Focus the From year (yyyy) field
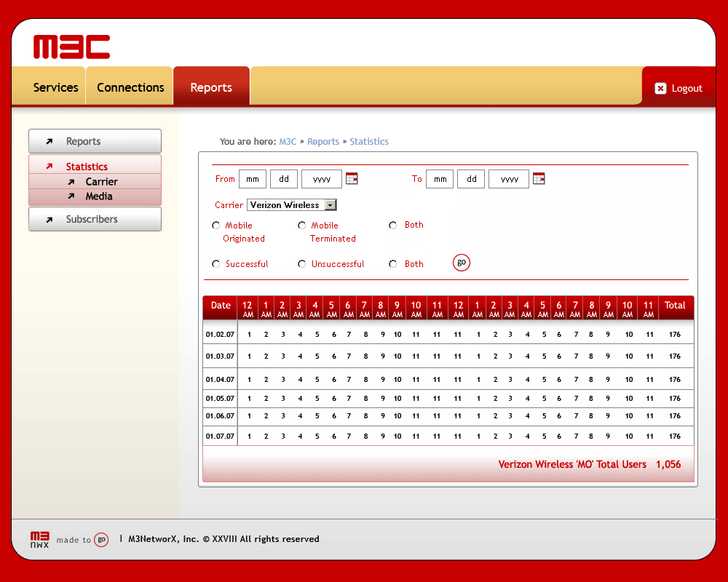The width and height of the screenshot is (728, 582). click(x=322, y=179)
